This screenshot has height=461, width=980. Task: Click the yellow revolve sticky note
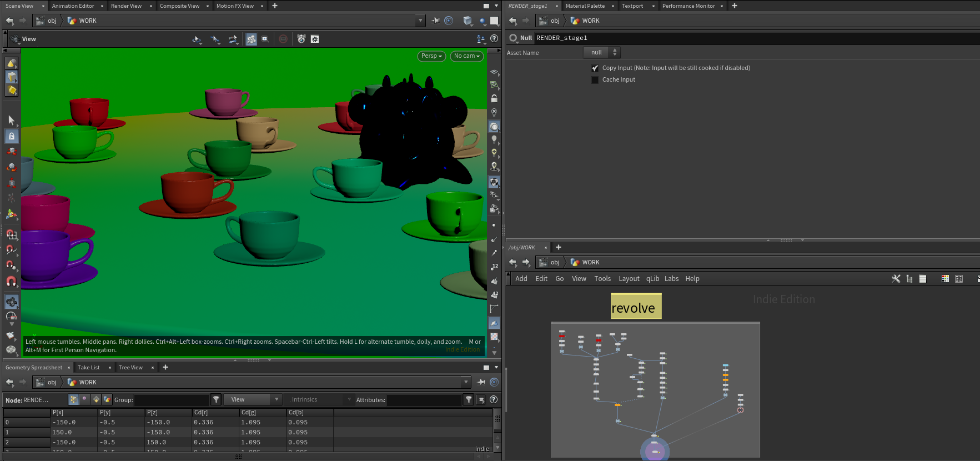(636, 306)
